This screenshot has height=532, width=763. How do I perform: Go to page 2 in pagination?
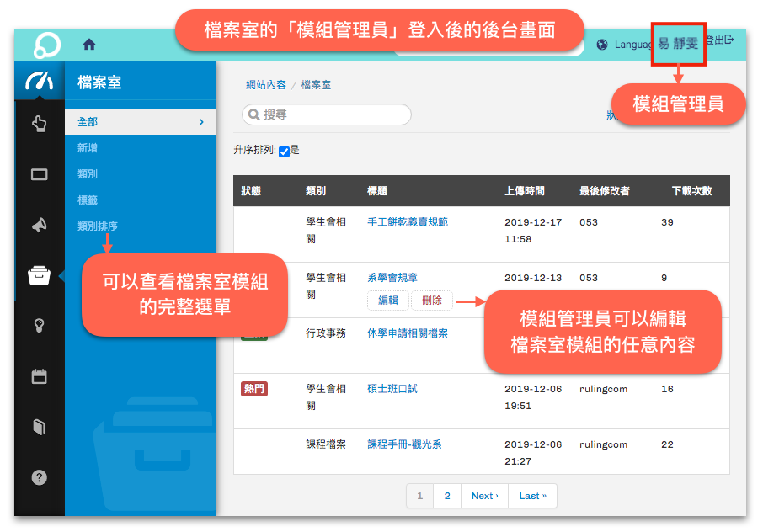tap(447, 496)
